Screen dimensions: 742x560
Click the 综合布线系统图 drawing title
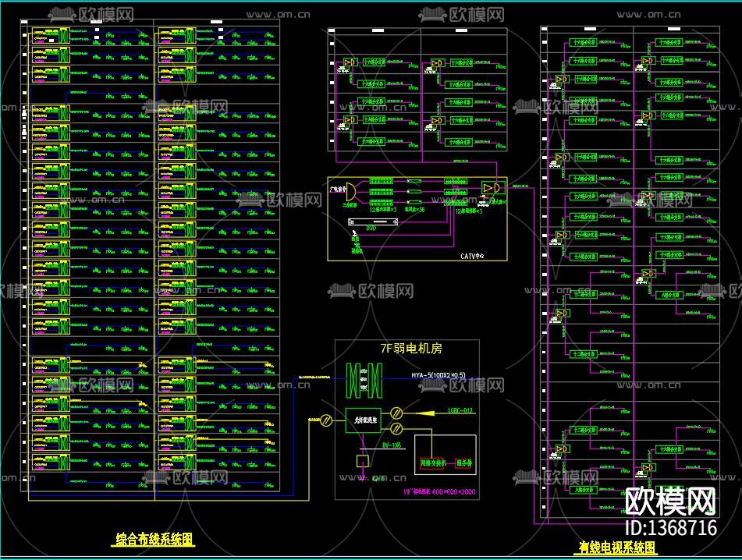click(x=154, y=539)
